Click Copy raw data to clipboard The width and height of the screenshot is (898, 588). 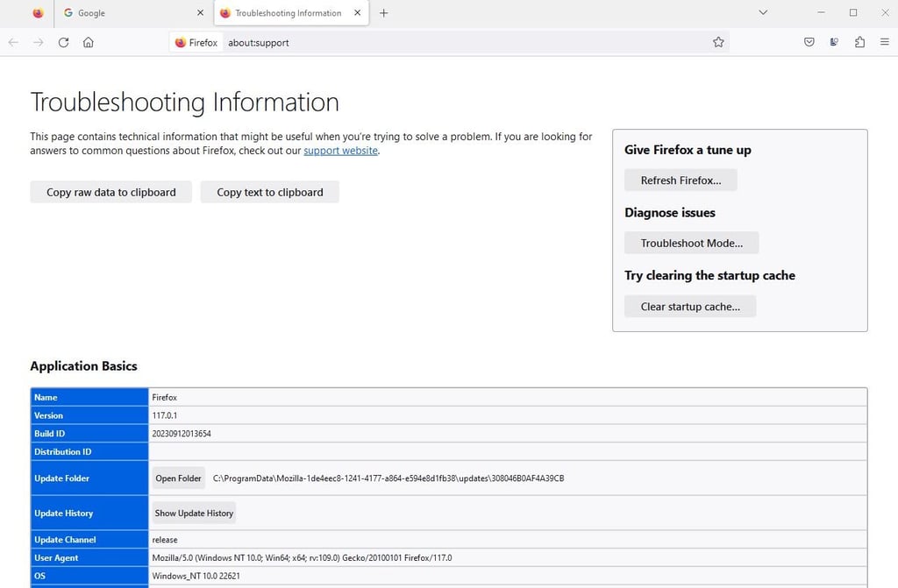tap(111, 193)
